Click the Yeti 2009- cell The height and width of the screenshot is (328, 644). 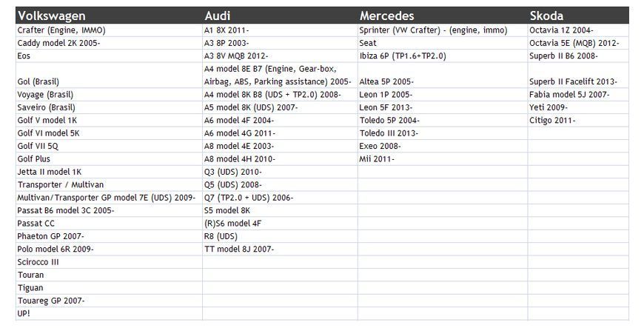(x=578, y=107)
